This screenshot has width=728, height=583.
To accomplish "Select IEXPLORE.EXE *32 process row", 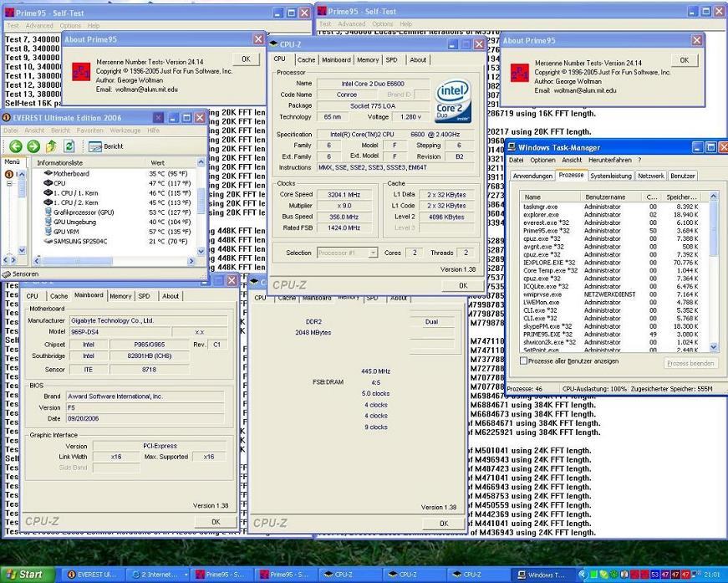I will point(614,263).
